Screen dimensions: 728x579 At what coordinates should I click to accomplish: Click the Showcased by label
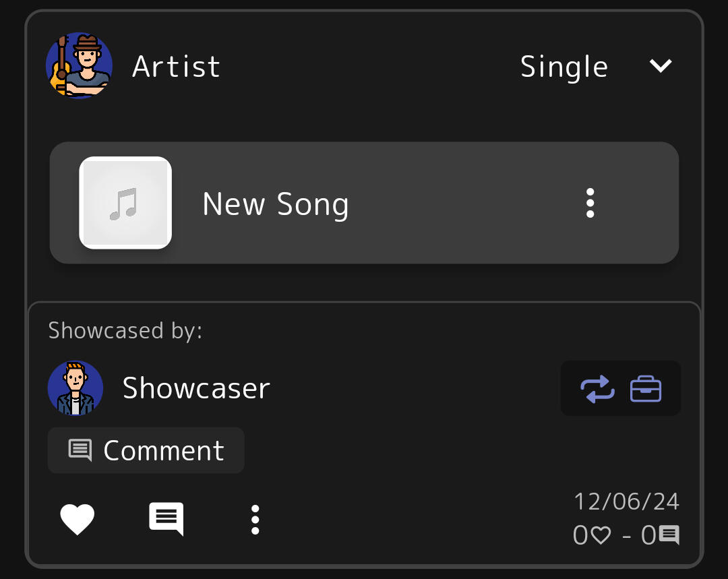(125, 330)
